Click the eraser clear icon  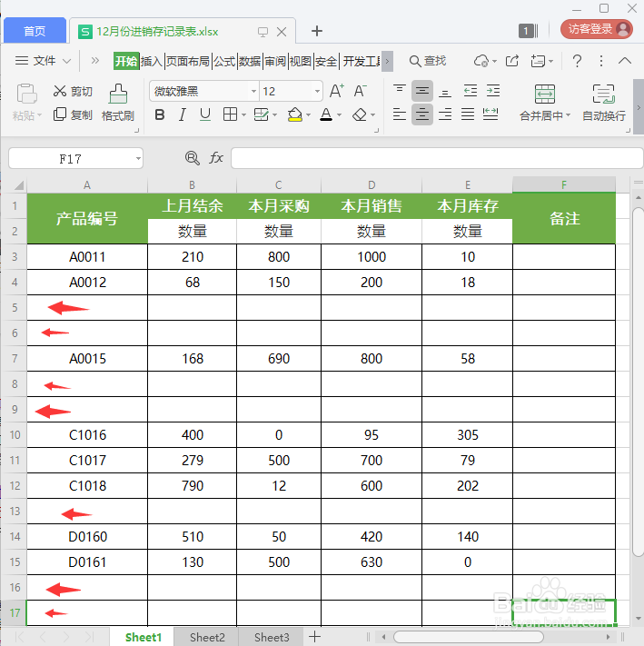pos(360,114)
